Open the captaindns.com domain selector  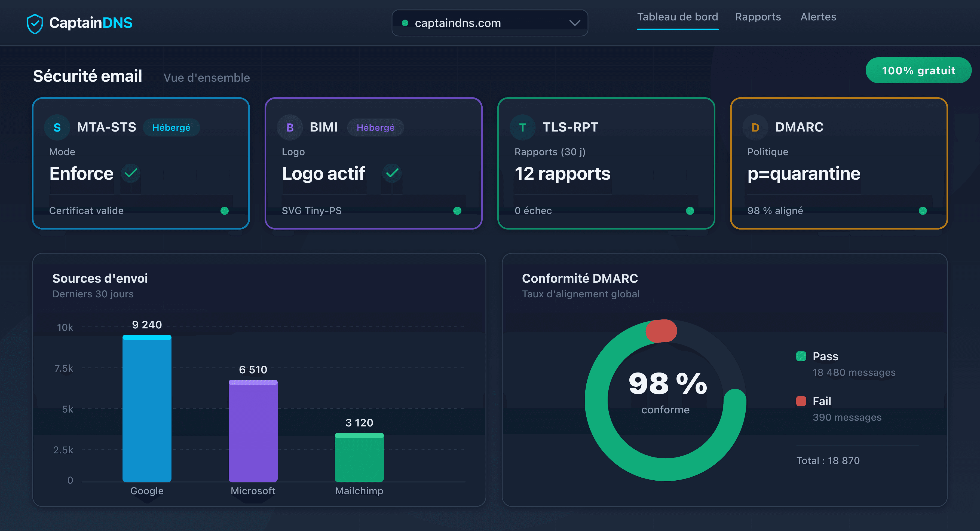coord(490,23)
